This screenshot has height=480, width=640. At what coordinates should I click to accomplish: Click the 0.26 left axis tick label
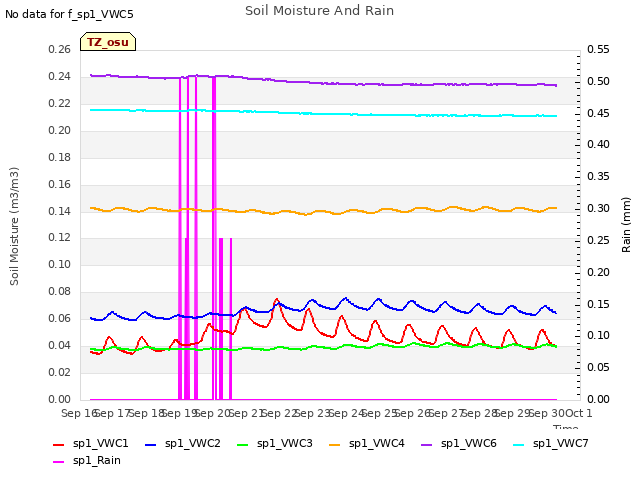coord(60,49)
